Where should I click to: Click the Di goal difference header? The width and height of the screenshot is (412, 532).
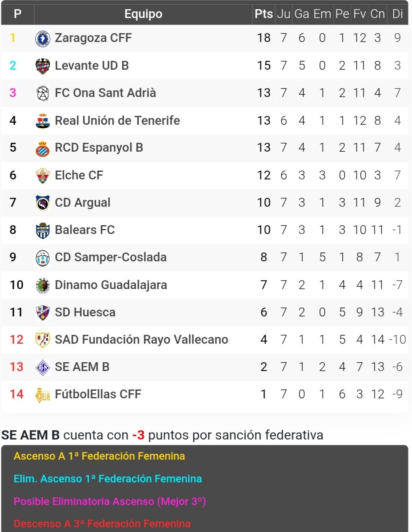click(x=397, y=14)
